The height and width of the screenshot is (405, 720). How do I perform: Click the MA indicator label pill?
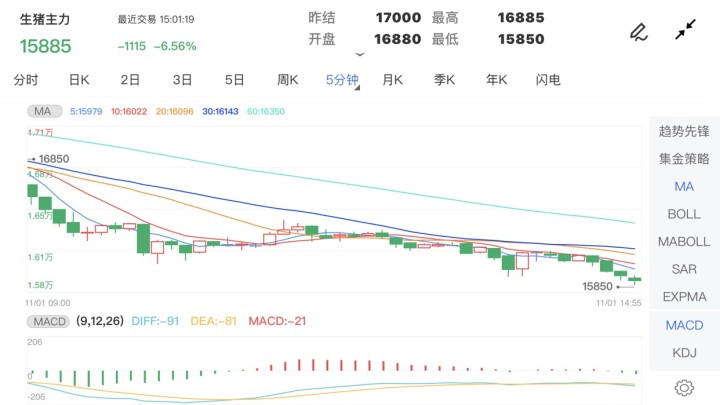44,111
